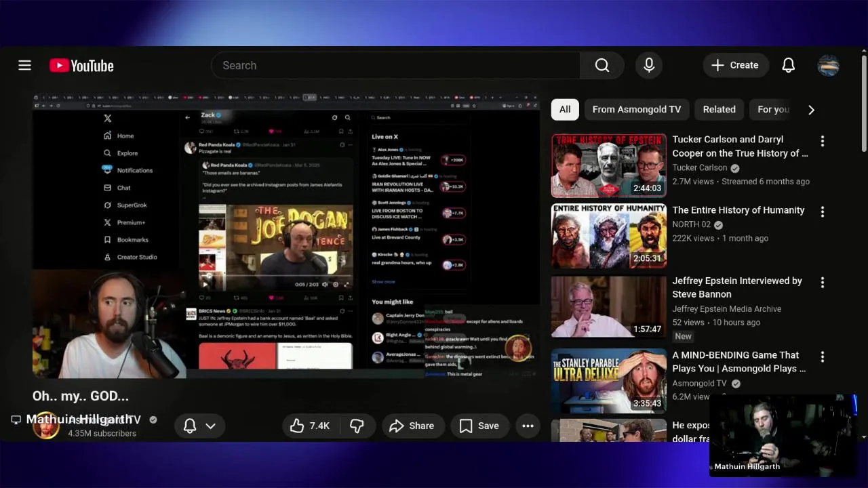Open the channel avatar beside subscriber count
The image size is (868, 488).
(x=46, y=426)
